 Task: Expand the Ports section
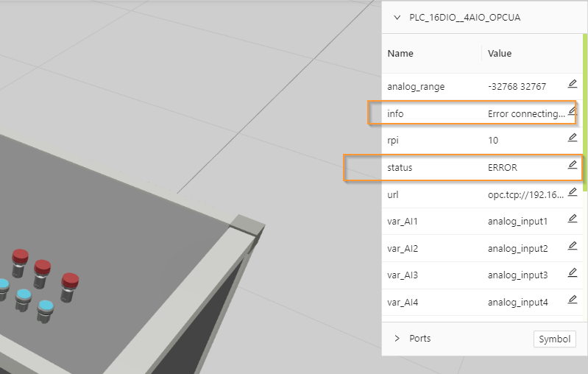click(x=397, y=339)
